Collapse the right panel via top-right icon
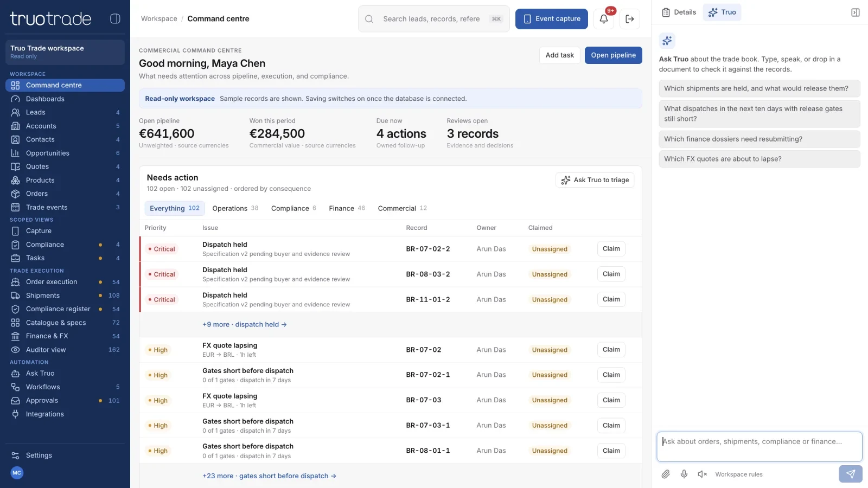The height and width of the screenshot is (488, 868). tap(856, 12)
